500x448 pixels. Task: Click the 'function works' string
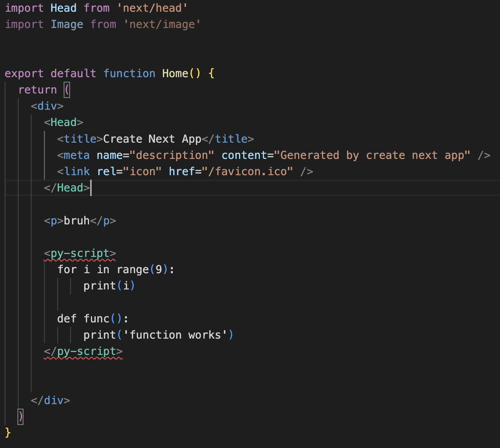[x=175, y=335]
